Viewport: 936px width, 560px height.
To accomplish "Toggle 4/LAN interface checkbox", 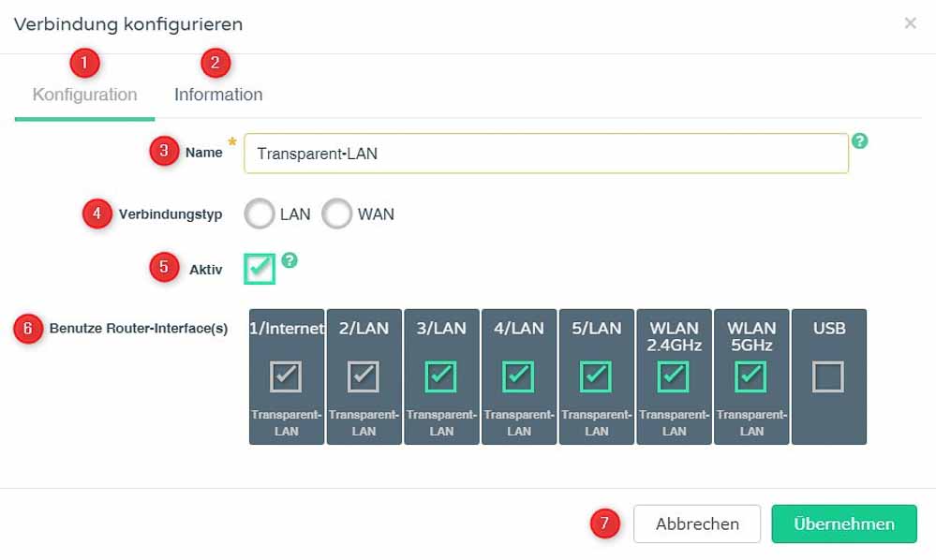I will 519,376.
